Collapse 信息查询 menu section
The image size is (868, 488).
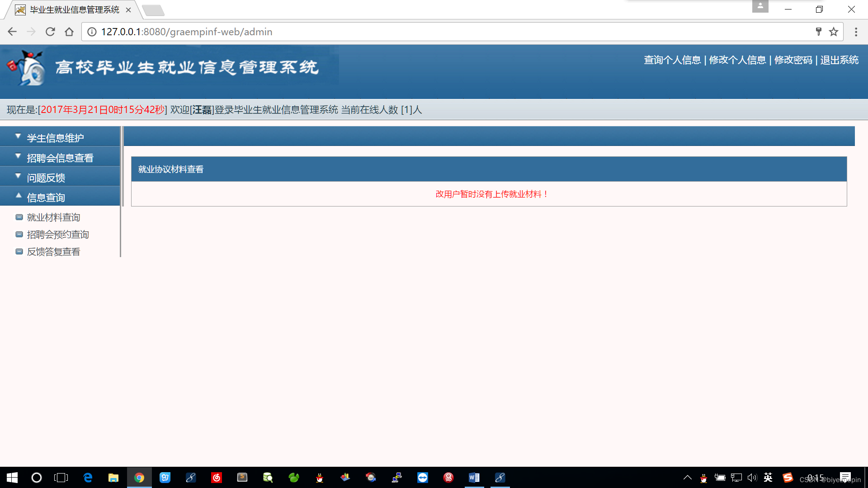(46, 197)
